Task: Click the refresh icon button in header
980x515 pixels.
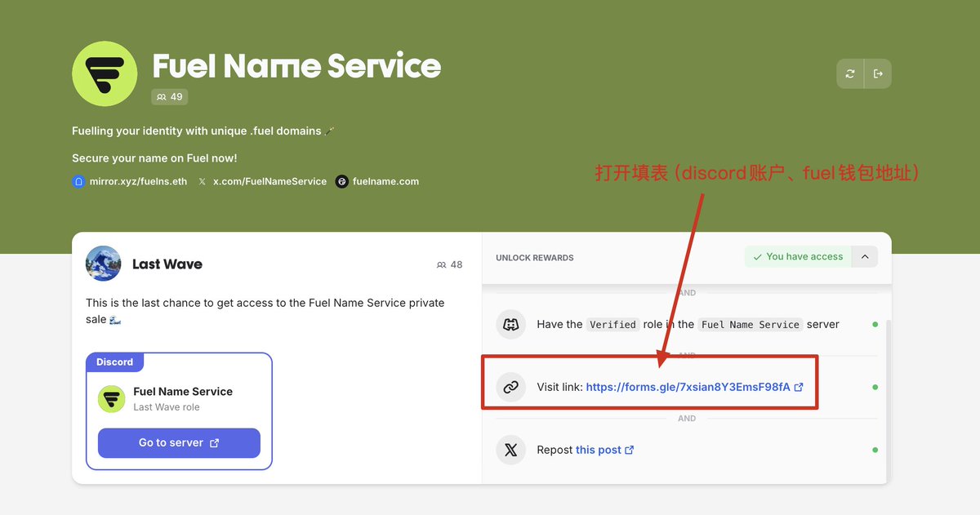Action: [x=850, y=73]
